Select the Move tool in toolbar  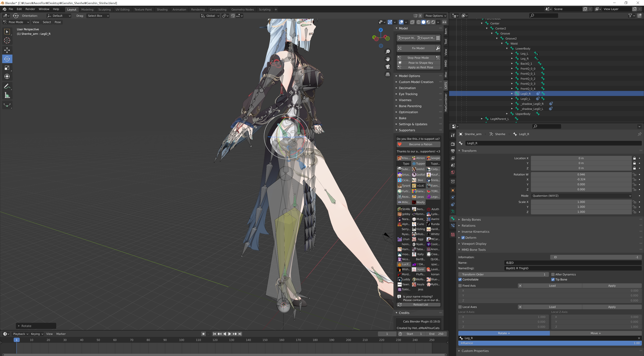(x=7, y=50)
